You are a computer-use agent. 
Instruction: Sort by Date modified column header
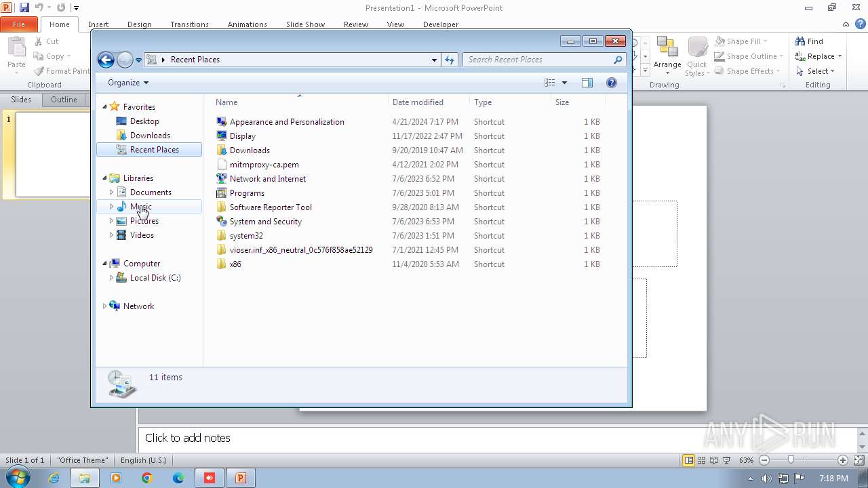[x=429, y=102]
